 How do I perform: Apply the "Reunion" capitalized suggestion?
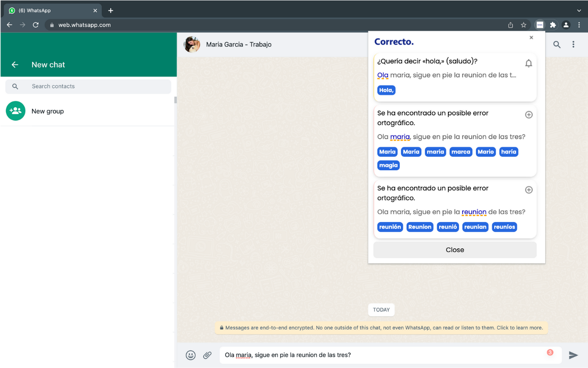[420, 227]
